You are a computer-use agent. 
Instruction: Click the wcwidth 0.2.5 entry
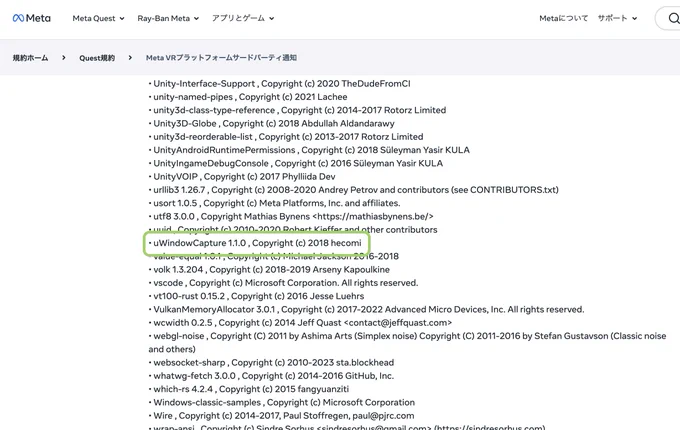[301, 322]
